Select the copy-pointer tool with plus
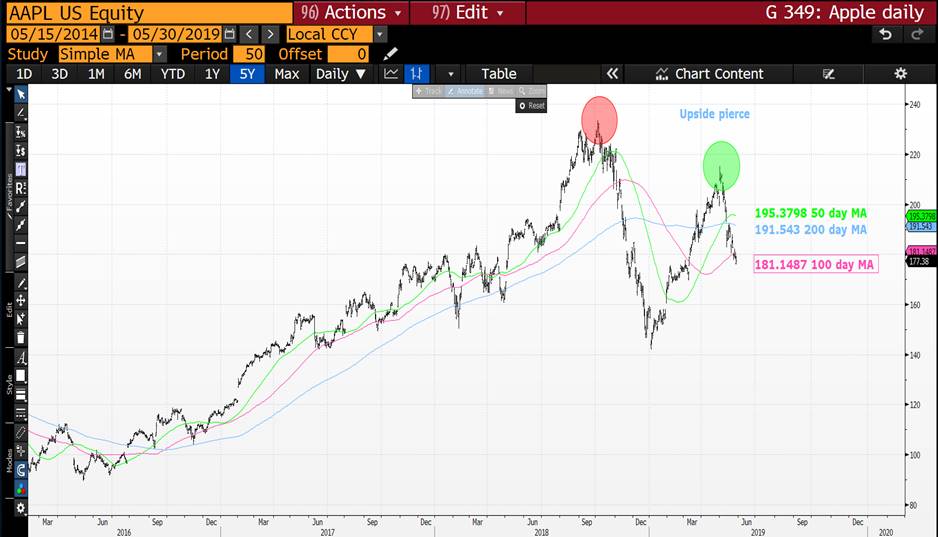This screenshot has height=537, width=938. point(20,319)
